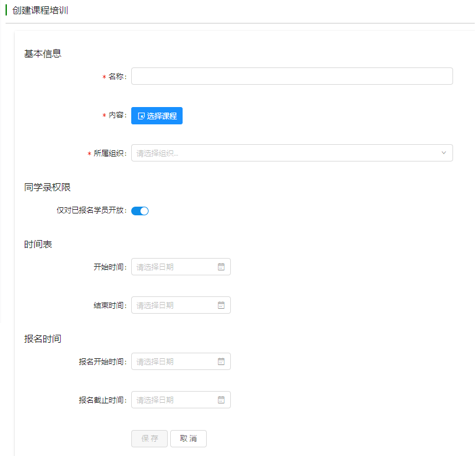Expand the 所属组织 chevron arrow

pyautogui.click(x=443, y=153)
